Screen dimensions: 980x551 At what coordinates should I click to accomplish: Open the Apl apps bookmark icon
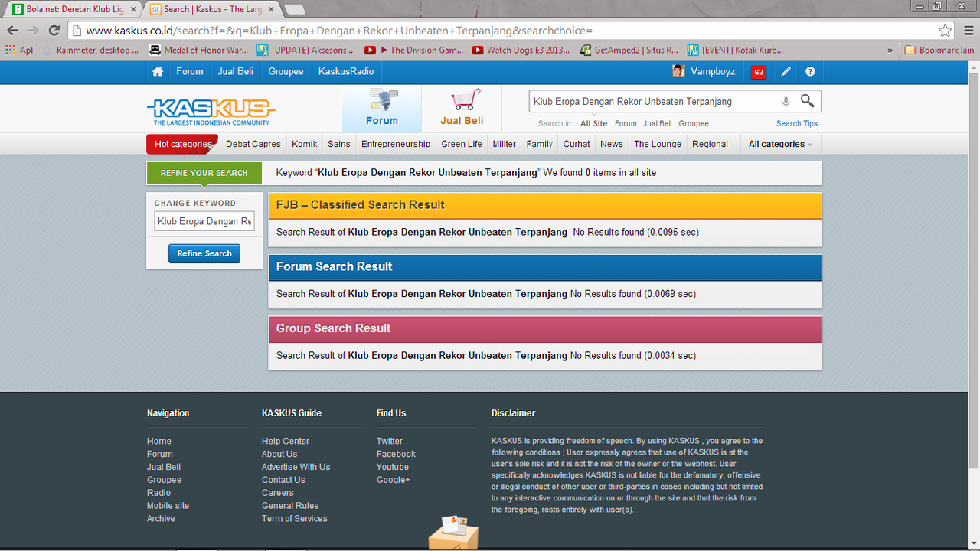point(19,50)
